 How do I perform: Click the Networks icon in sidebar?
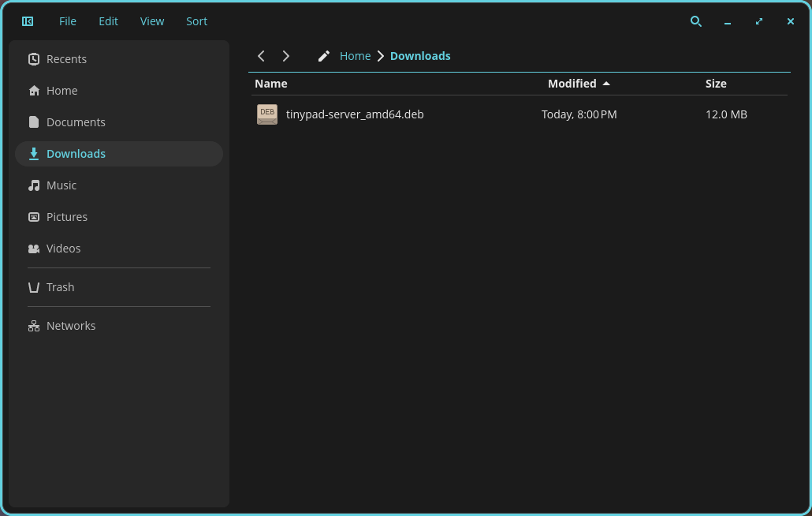click(x=34, y=326)
